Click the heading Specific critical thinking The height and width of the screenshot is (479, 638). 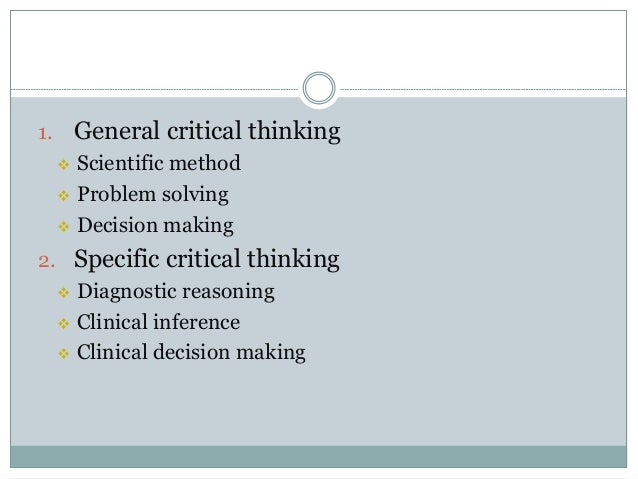(x=207, y=262)
